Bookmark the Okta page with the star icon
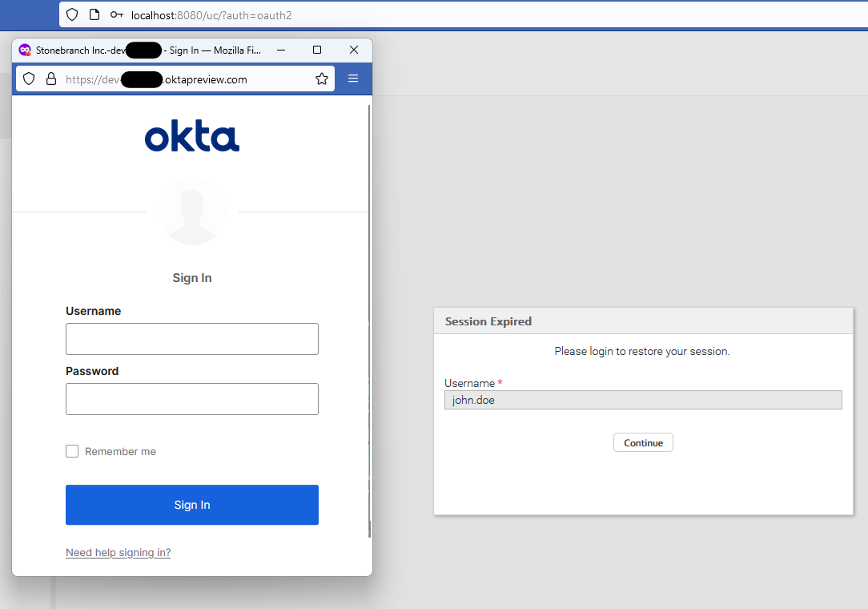This screenshot has height=609, width=868. [322, 79]
